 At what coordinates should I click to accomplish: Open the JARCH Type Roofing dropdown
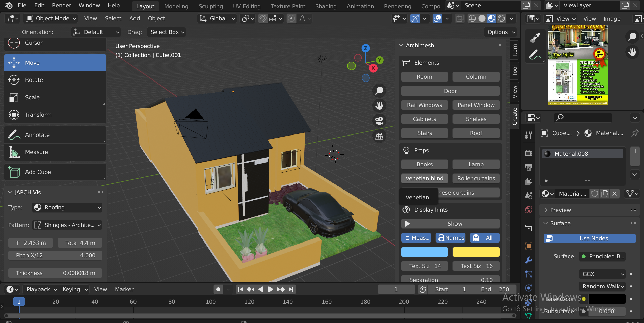click(x=67, y=207)
